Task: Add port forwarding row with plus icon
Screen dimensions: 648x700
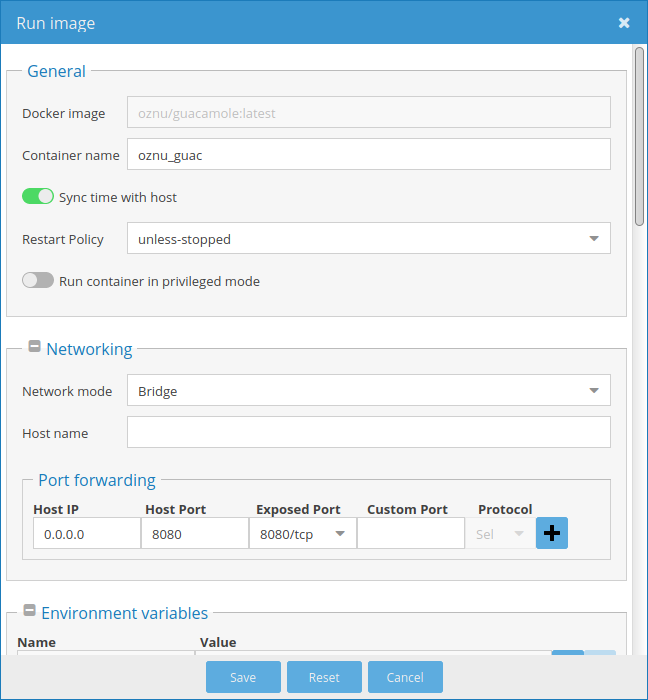Action: [x=552, y=533]
